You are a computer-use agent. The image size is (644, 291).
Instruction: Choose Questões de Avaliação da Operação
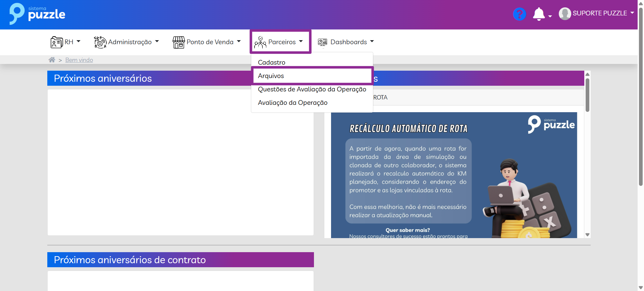pos(312,89)
